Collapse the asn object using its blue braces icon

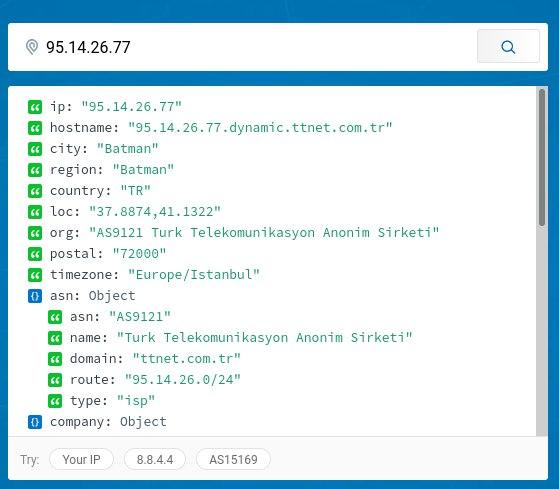point(35,296)
